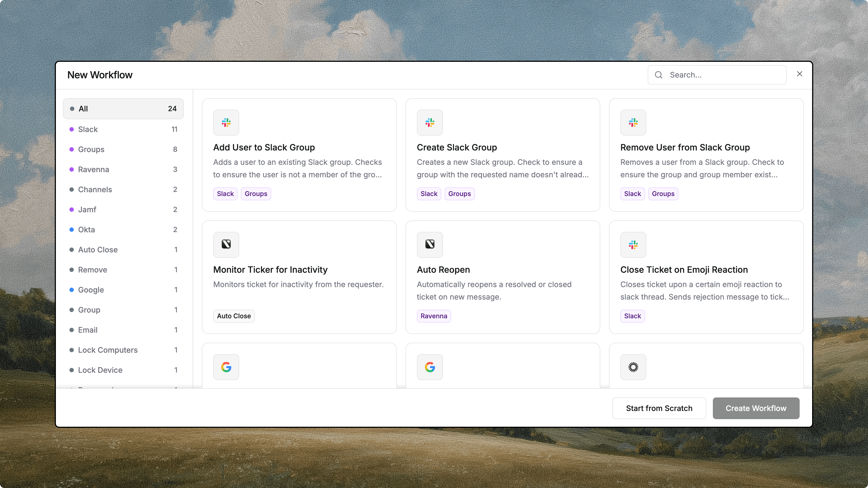Image resolution: width=868 pixels, height=488 pixels.
Task: Click the first Google icon card in bottom row
Action: click(x=226, y=367)
